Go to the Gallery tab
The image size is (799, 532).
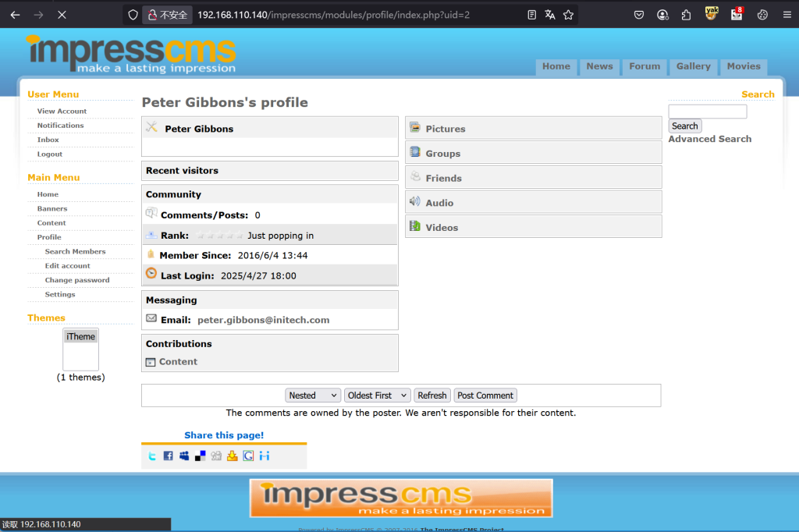tap(693, 67)
